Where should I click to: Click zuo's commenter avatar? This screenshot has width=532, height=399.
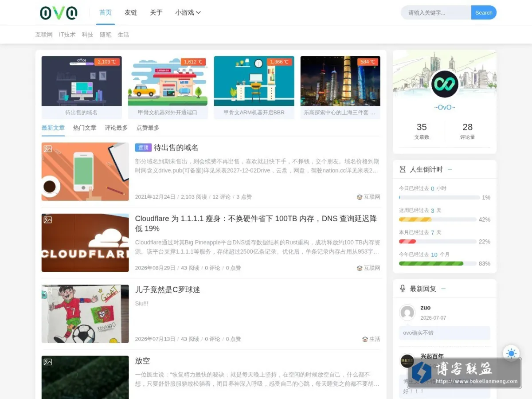click(x=407, y=313)
